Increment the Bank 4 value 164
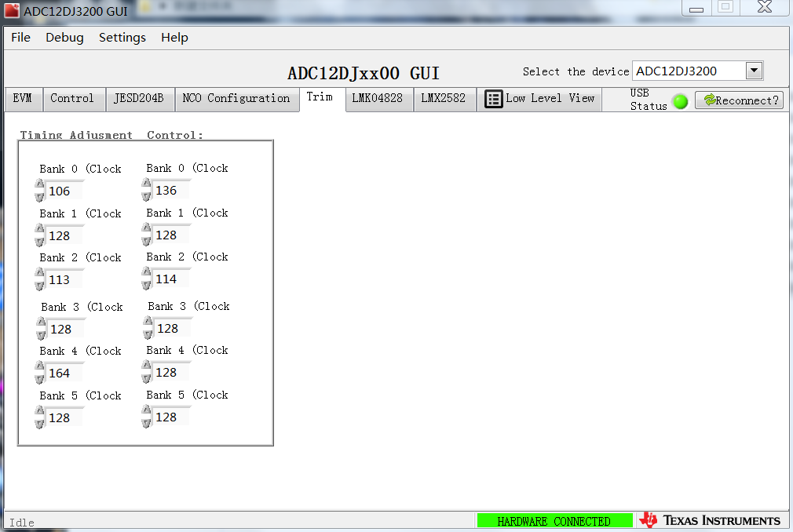This screenshot has width=793, height=532. point(39,366)
